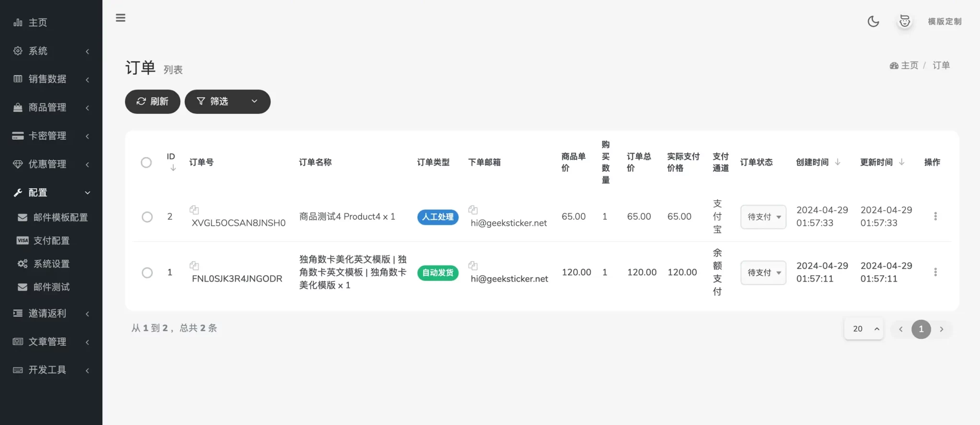Click email hi@geeksticker.net in order 2 row

[509, 223]
